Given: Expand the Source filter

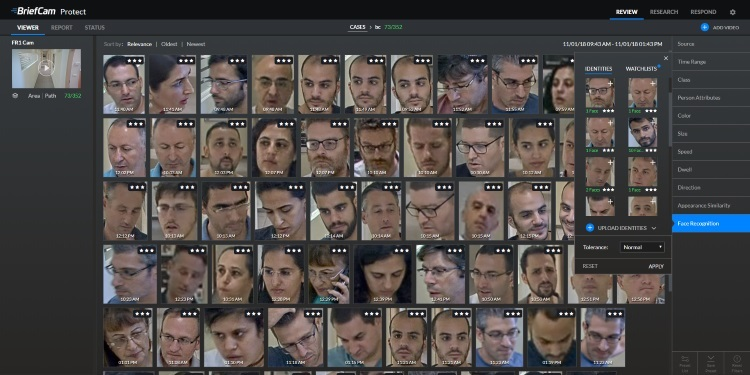Looking at the screenshot, I should pos(711,44).
